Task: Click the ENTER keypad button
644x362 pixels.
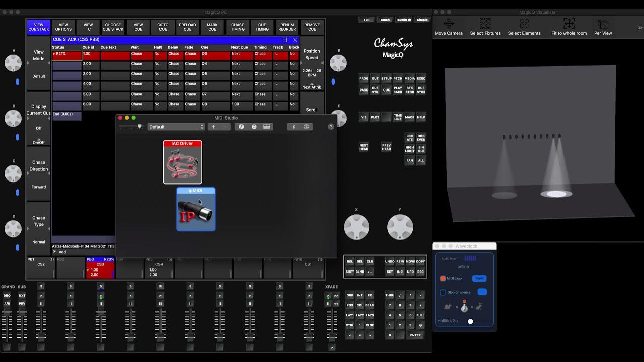Action: click(x=415, y=335)
